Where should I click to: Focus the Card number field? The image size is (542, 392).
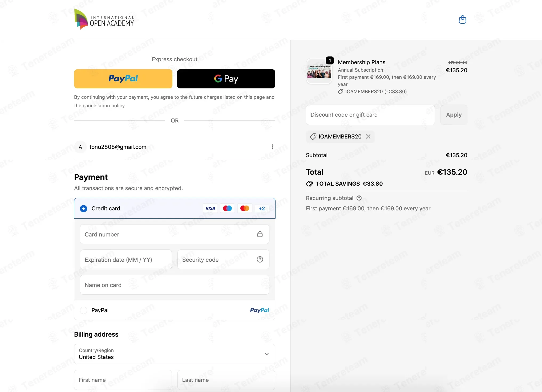(x=175, y=234)
